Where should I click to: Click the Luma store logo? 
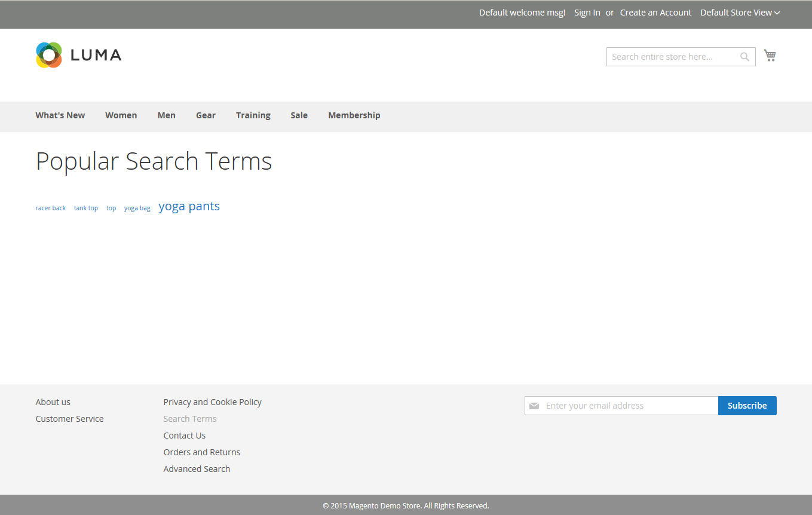tap(78, 55)
